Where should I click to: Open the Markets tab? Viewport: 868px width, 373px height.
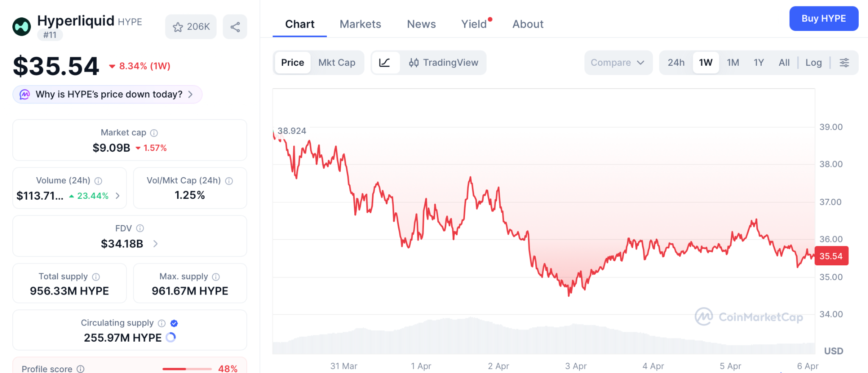click(360, 24)
